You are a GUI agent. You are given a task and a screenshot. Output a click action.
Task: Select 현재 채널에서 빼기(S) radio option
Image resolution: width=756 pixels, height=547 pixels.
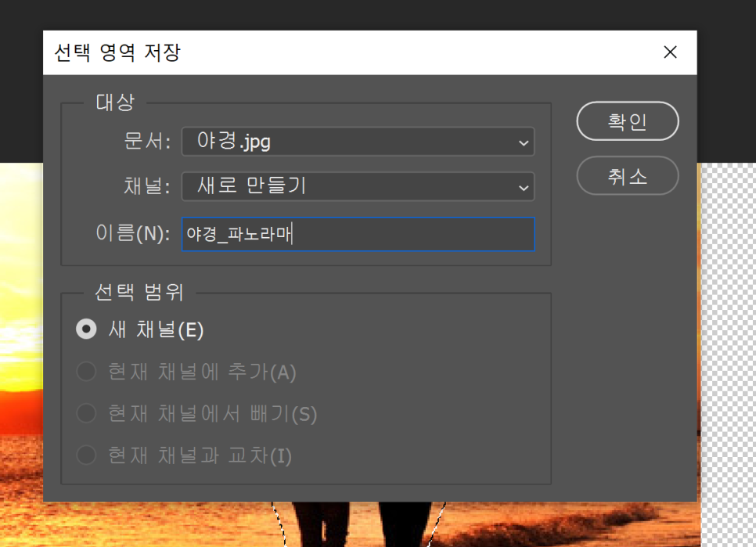pyautogui.click(x=86, y=413)
